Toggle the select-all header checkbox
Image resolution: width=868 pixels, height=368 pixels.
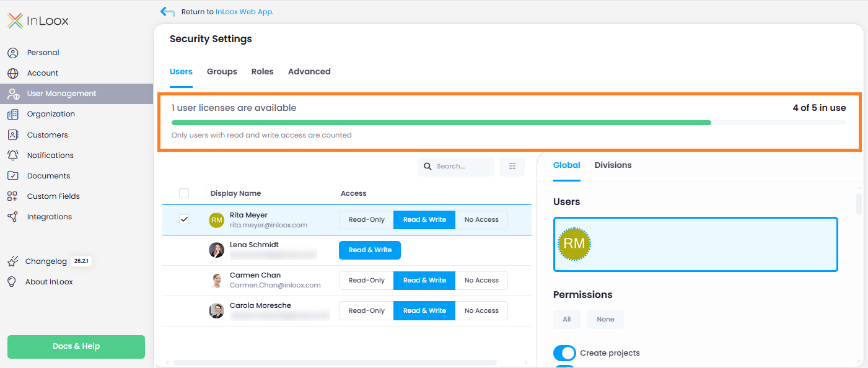click(184, 193)
